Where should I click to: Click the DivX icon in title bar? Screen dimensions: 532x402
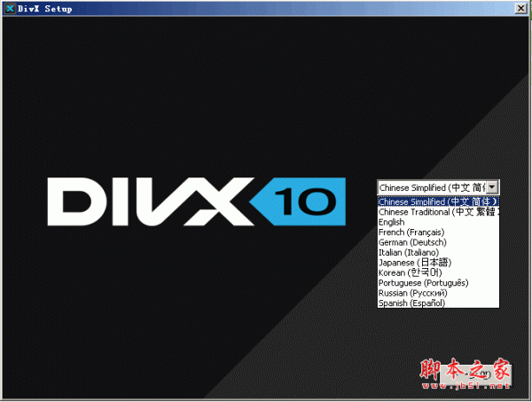pos(10,9)
